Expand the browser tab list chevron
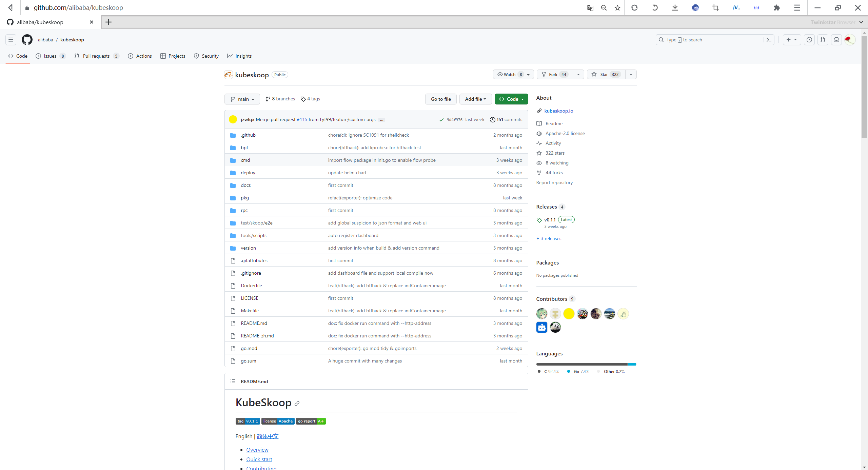This screenshot has width=868, height=470. click(x=861, y=22)
